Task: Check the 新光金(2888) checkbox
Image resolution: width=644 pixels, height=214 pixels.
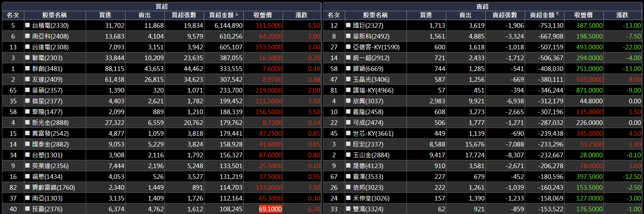Action: coord(27,122)
